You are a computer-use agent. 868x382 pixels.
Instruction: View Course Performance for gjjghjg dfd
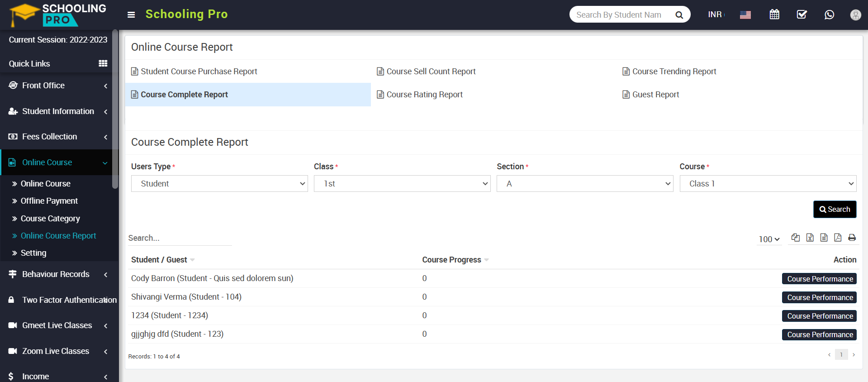819,334
